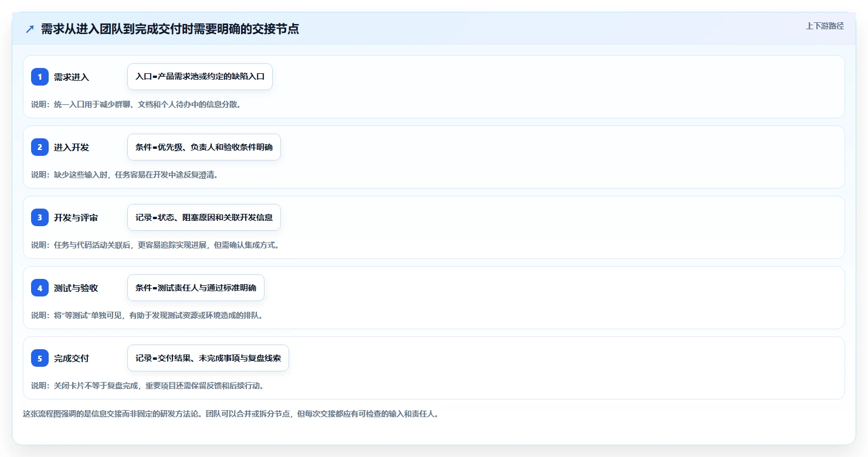Click the note 关闭卡片不等于复盘完成

147,386
